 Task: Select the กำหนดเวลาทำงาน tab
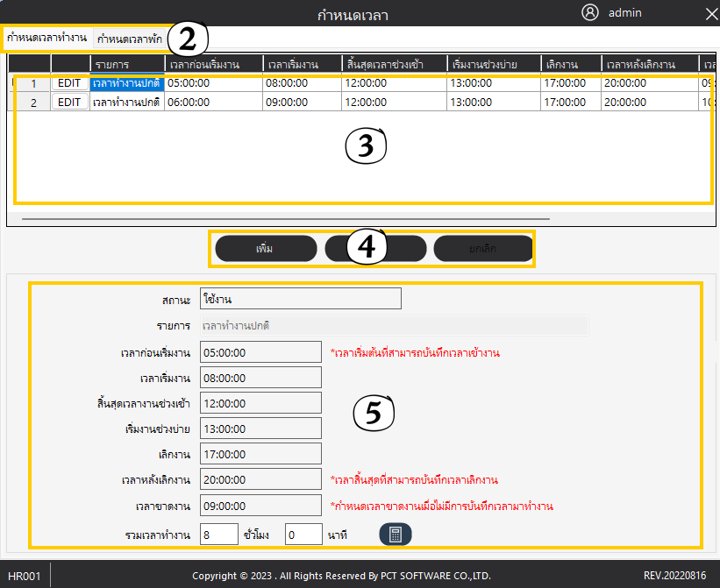click(46, 39)
